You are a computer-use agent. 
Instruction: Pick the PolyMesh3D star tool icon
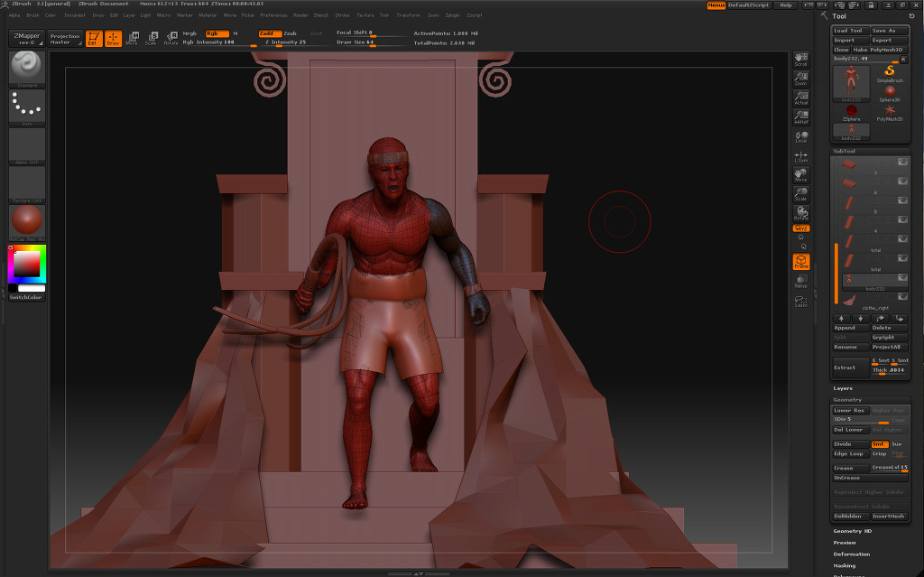point(890,110)
